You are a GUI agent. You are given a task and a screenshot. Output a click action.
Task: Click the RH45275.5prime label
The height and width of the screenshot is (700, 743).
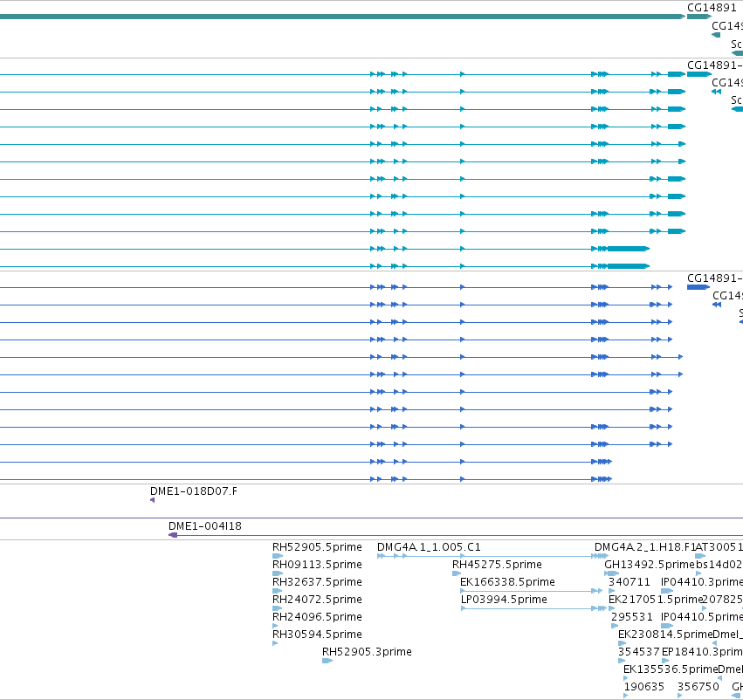pyautogui.click(x=497, y=565)
